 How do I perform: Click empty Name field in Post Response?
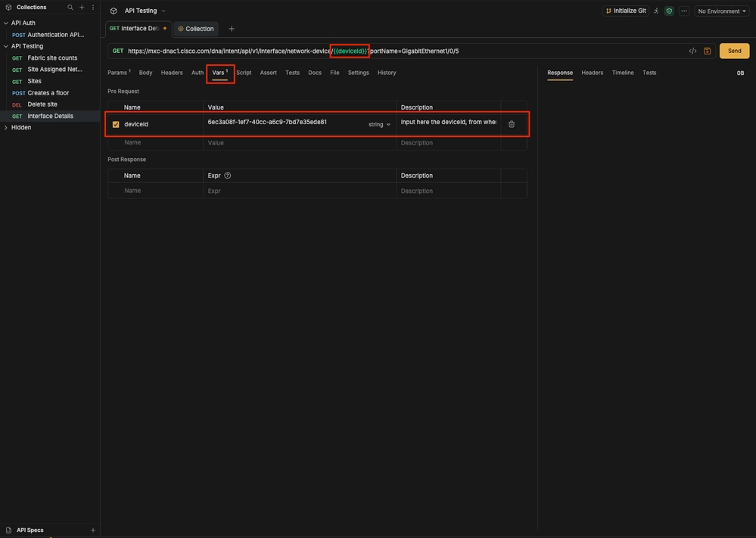(162, 191)
